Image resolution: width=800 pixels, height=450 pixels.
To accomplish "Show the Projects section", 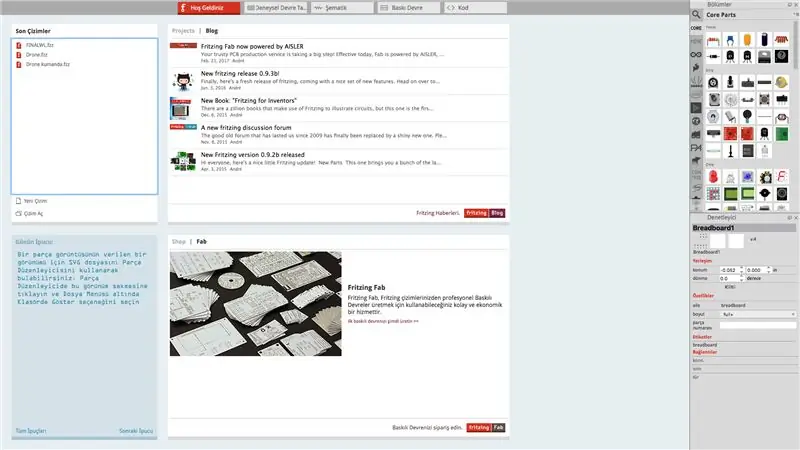I will 183,31.
